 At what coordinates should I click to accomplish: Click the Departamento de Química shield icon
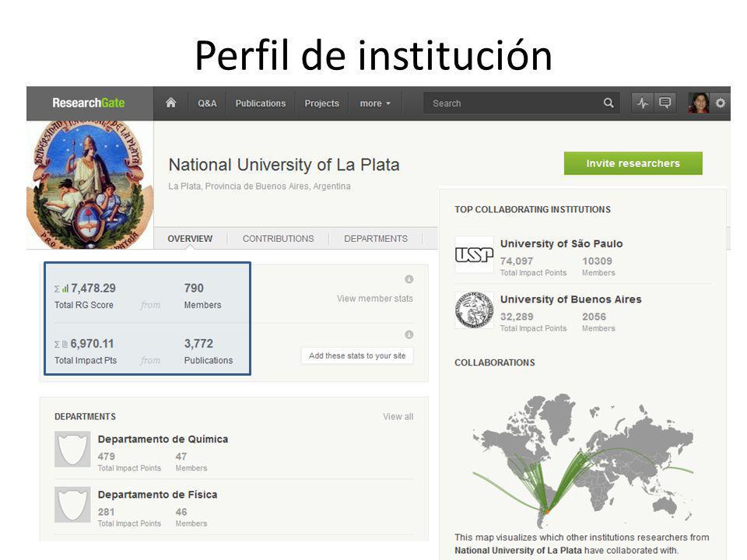[72, 449]
